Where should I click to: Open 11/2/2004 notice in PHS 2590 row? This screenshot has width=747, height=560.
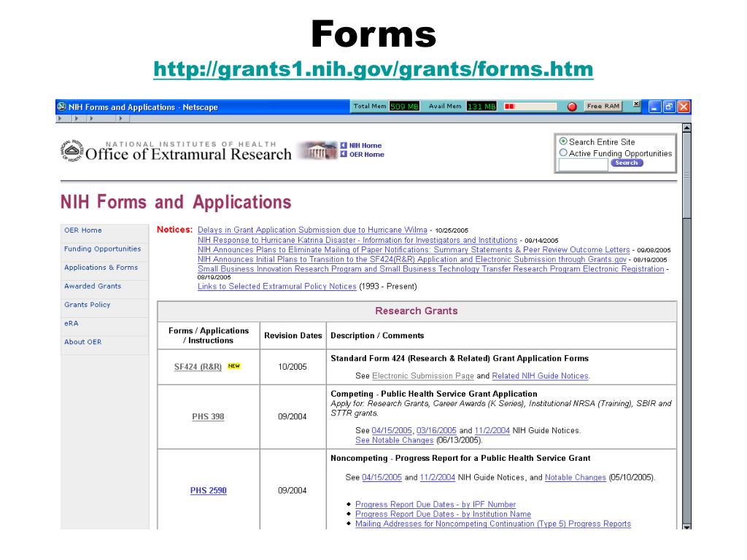point(438,477)
